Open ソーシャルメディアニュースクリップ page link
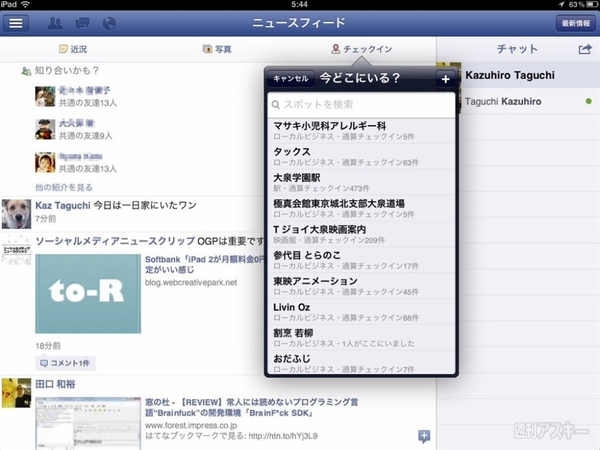Viewport: 600px width, 450px height. pos(115,241)
